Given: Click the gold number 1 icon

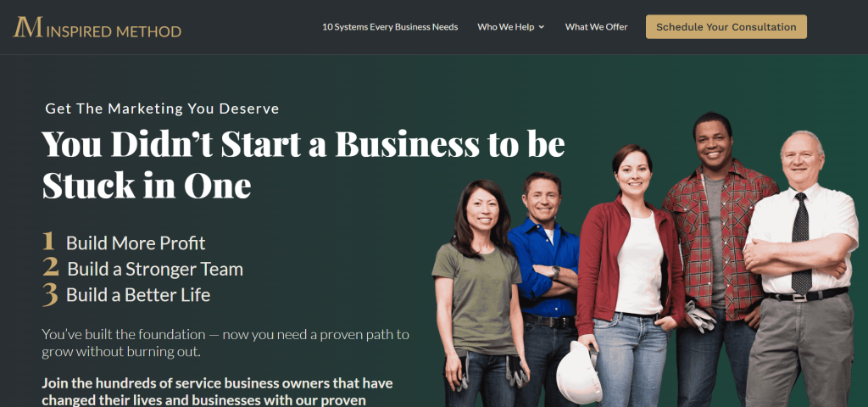Looking at the screenshot, I should [48, 242].
